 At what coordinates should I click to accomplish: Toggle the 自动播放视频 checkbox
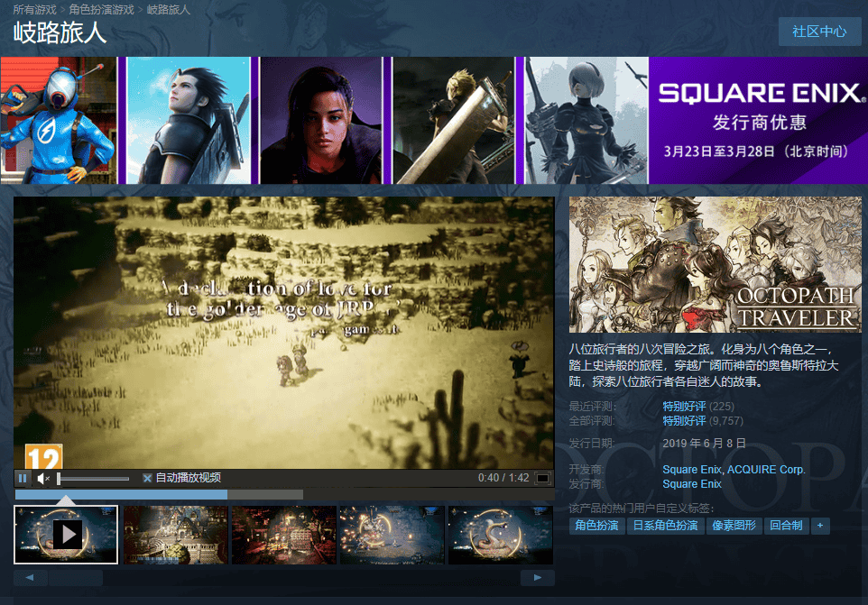(x=147, y=479)
